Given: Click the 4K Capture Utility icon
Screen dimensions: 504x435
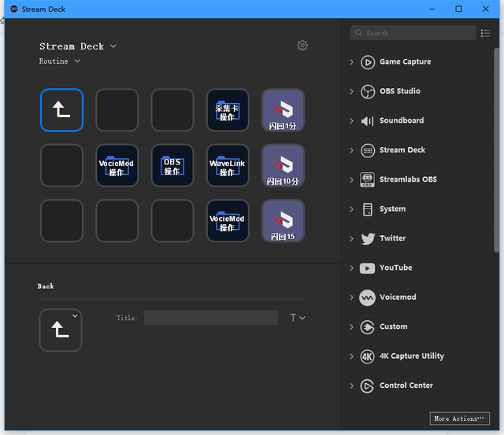Looking at the screenshot, I should point(368,356).
